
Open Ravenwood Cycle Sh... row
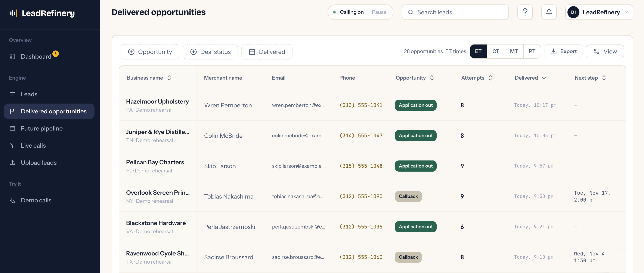(x=372, y=257)
